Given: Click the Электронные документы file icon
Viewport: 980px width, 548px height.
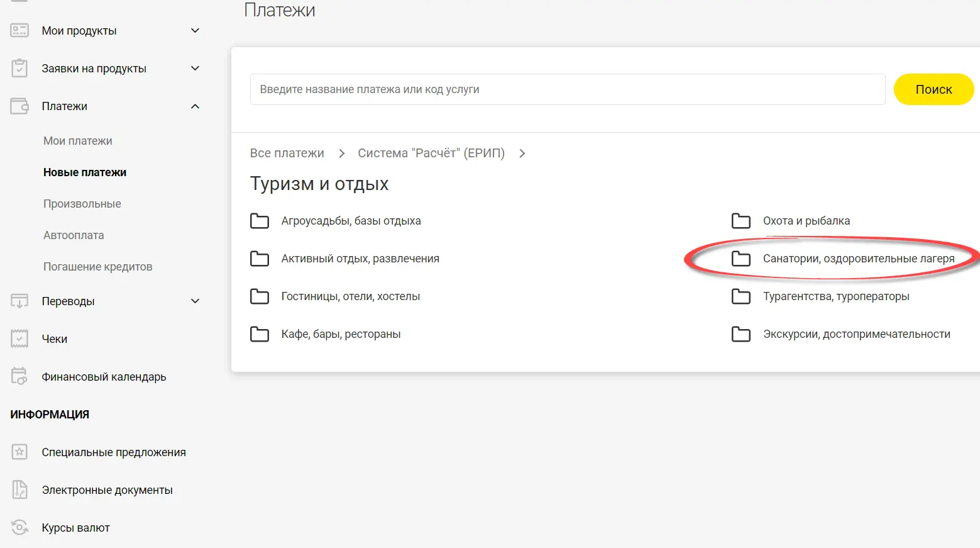Looking at the screenshot, I should coord(19,489).
